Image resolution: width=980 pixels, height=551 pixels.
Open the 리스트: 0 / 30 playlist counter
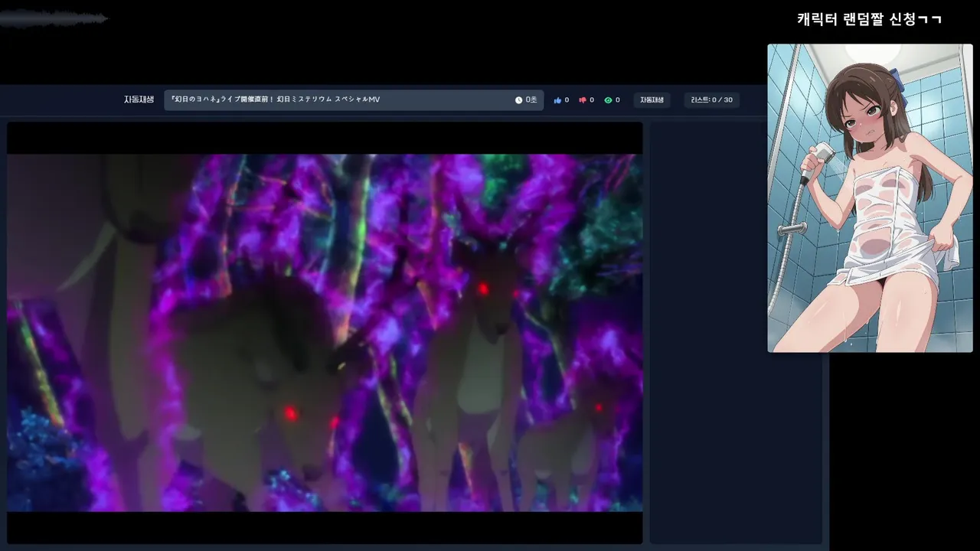(x=711, y=100)
